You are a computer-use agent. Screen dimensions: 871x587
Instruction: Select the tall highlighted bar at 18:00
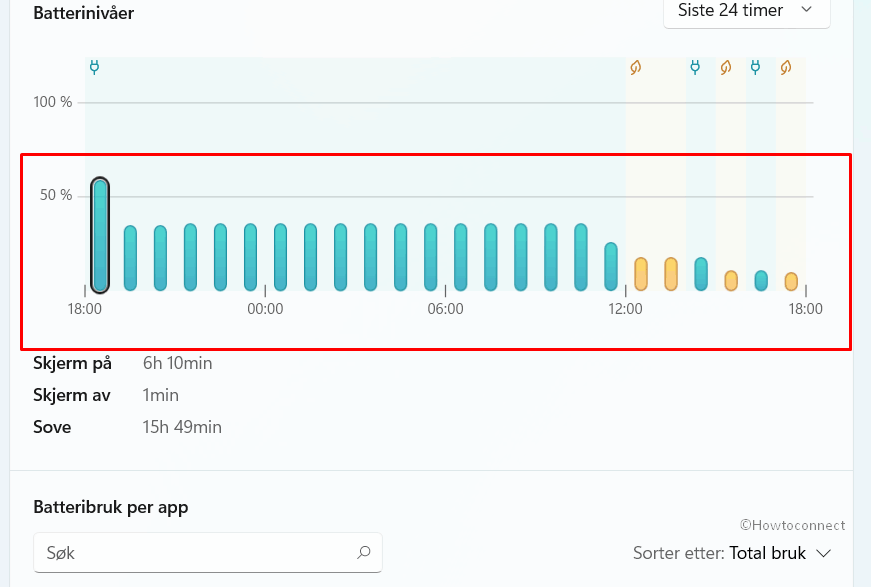(100, 234)
